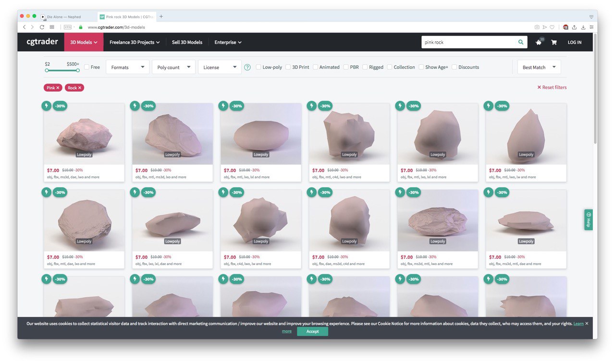Enable the PBR filter checkbox
This screenshot has width=615, height=364.
[x=346, y=67]
